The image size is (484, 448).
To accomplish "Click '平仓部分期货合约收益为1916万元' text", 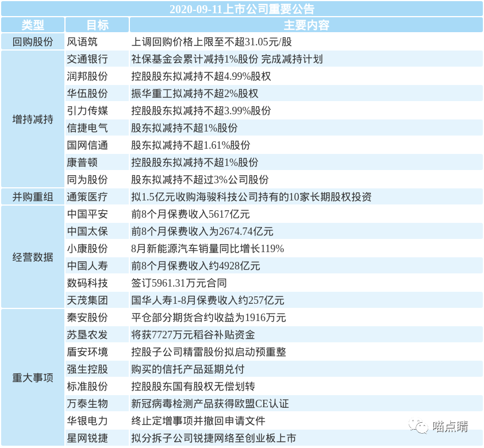I will 209,317.
